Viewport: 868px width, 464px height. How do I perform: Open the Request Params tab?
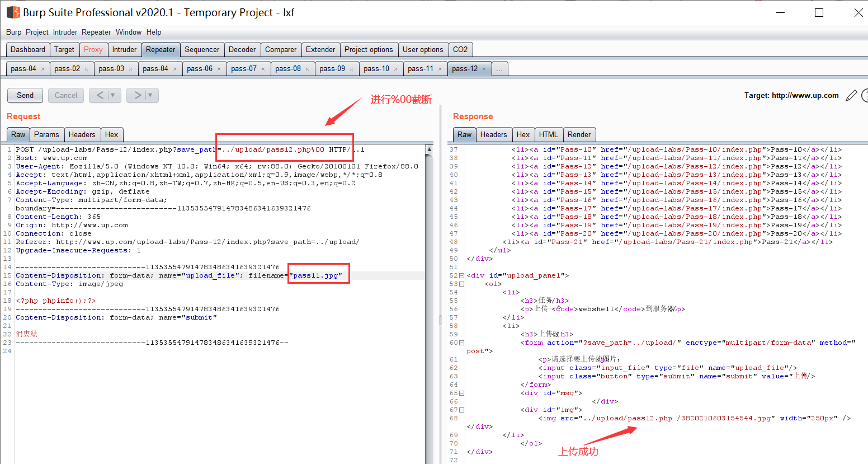[x=46, y=134]
